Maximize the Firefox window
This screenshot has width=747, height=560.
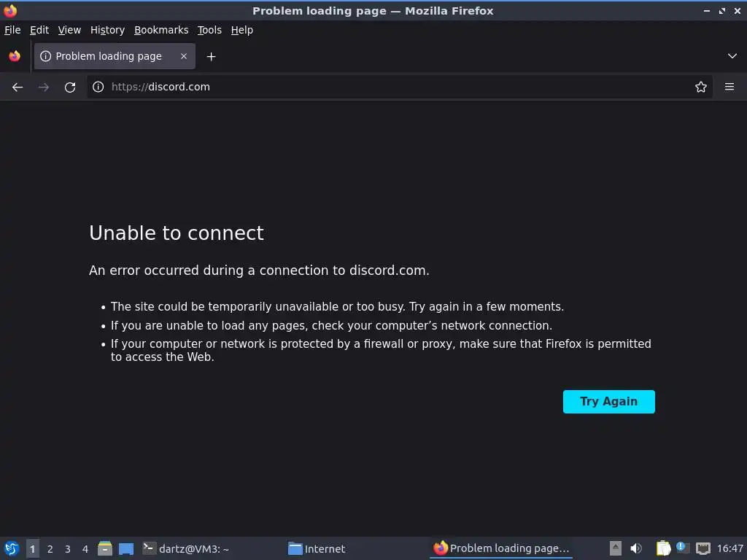tap(721, 10)
